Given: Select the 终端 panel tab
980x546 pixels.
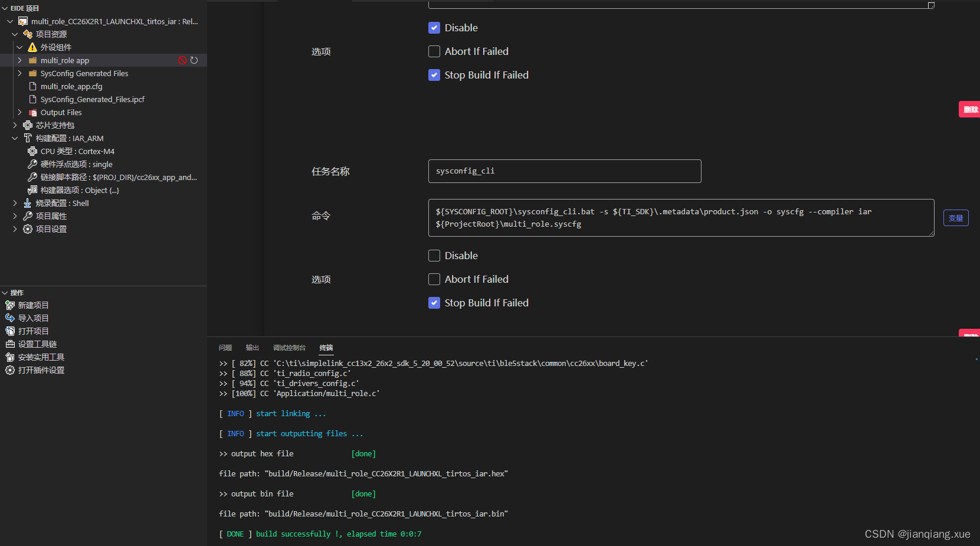Looking at the screenshot, I should 326,348.
